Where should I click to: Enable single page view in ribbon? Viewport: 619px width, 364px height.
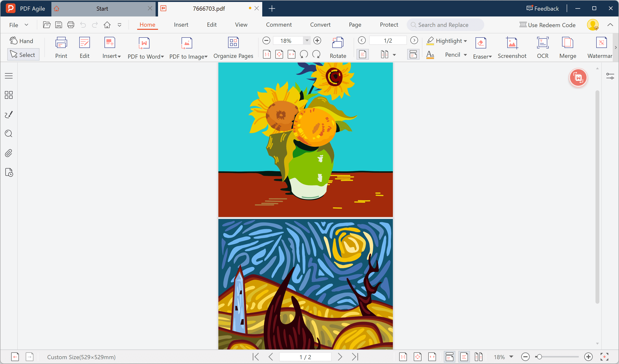tap(363, 54)
